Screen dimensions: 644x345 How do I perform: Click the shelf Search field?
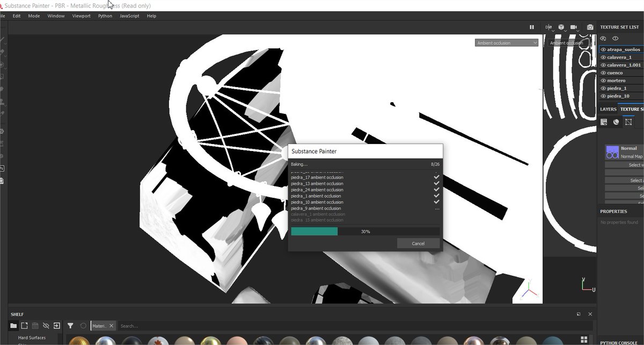click(x=355, y=326)
